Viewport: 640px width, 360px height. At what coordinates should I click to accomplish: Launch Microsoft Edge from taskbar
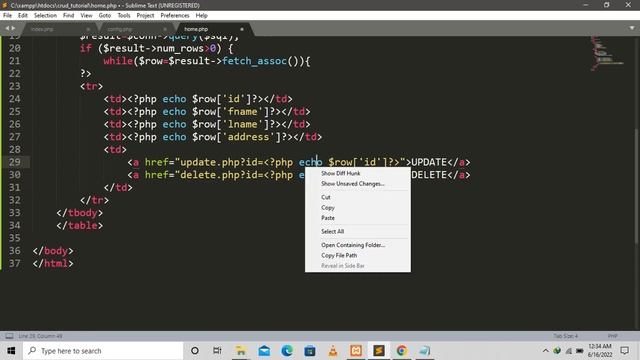click(287, 351)
